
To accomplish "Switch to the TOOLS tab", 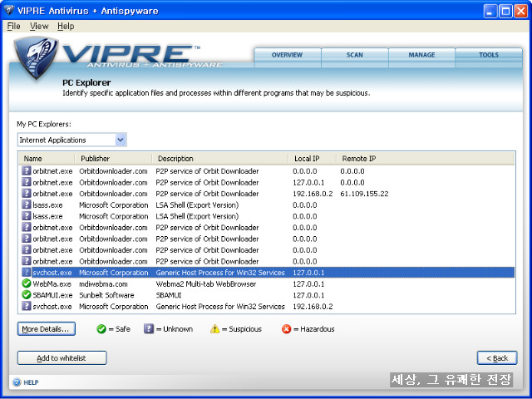I will click(x=489, y=55).
